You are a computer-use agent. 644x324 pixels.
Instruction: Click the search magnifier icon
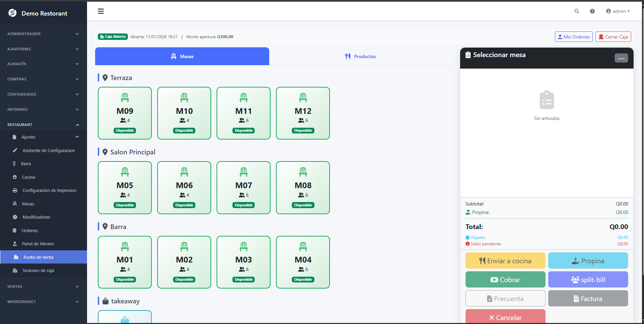pos(577,11)
